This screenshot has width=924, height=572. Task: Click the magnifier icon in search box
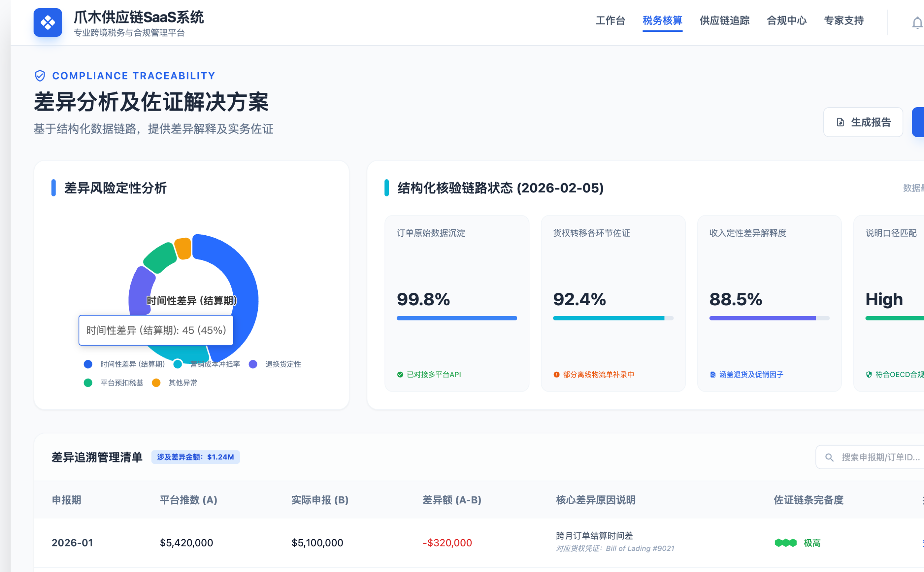(x=829, y=457)
